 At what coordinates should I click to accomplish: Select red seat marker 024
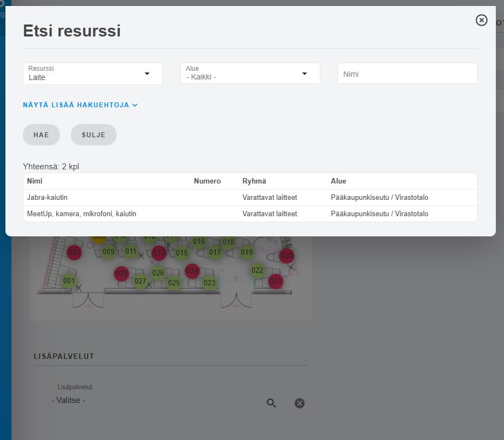tap(192, 271)
